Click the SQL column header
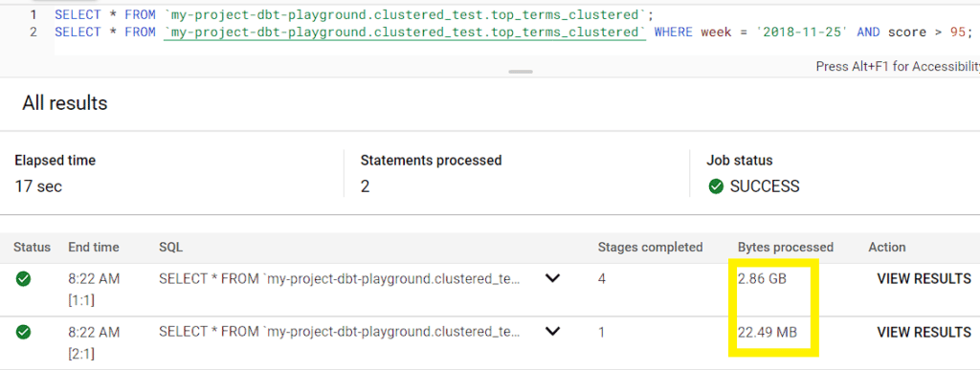This screenshot has height=370, width=980. point(170,247)
